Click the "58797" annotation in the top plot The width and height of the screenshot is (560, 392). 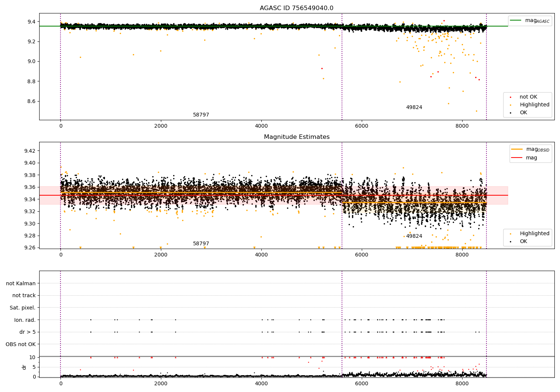coord(201,115)
